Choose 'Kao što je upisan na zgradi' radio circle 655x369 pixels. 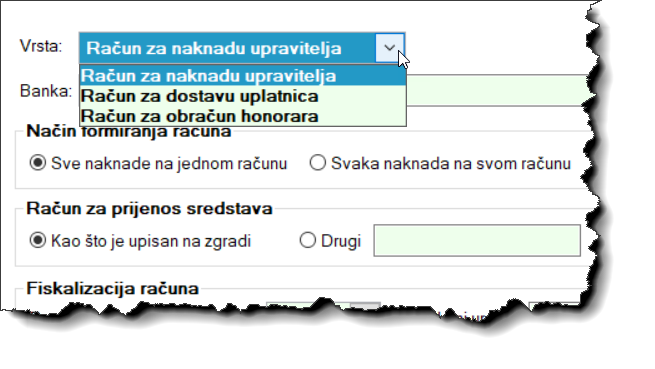38,240
